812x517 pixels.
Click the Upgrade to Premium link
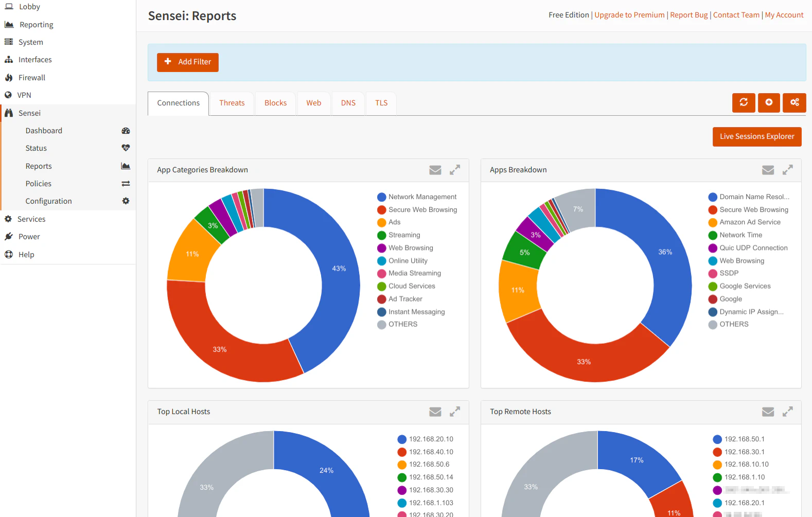point(629,15)
